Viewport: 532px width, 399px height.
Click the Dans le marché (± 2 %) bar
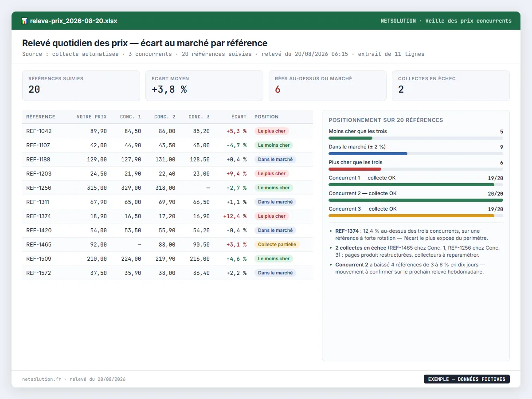pyautogui.click(x=416, y=153)
